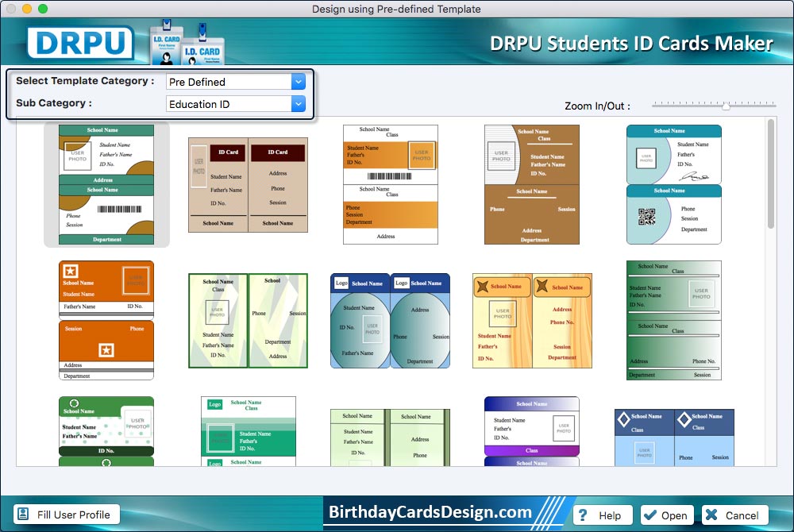The width and height of the screenshot is (794, 532).
Task: Select the pale green striped template
Action: 391,438
